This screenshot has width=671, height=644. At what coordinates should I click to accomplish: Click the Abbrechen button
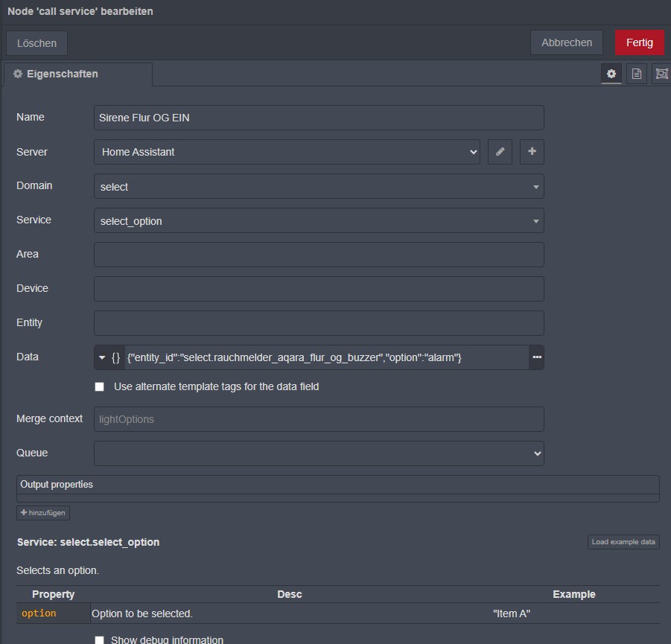[x=567, y=42]
